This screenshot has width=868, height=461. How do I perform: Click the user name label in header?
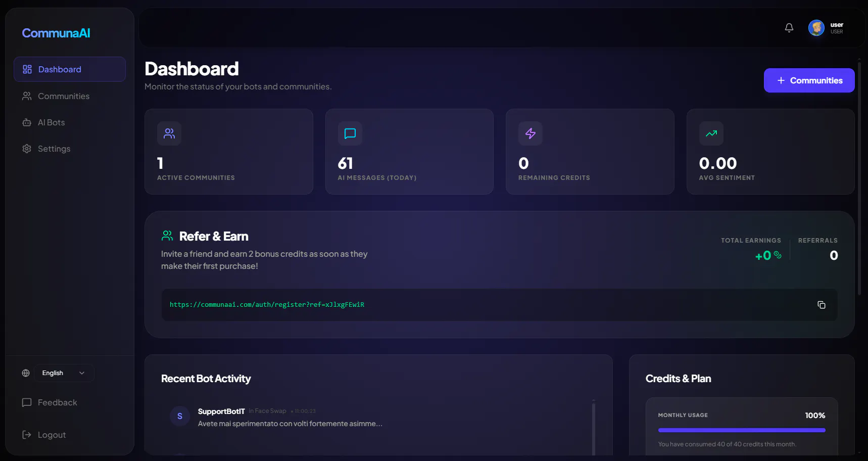point(837,25)
